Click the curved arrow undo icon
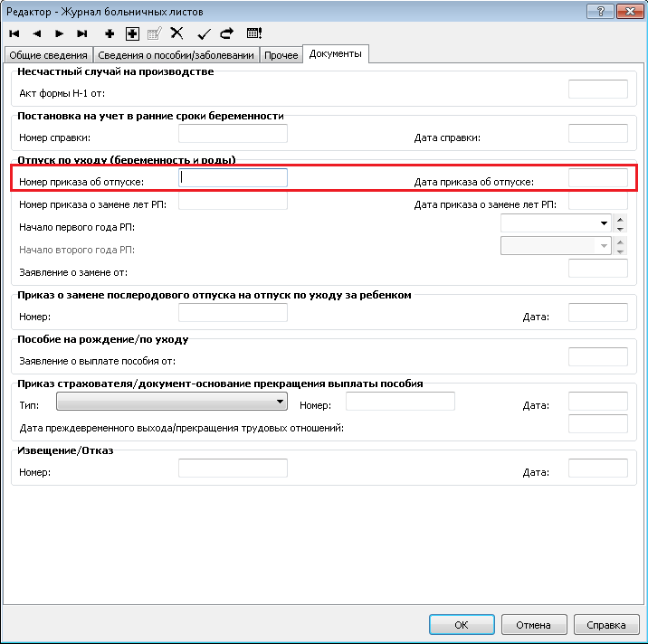 coord(226,33)
